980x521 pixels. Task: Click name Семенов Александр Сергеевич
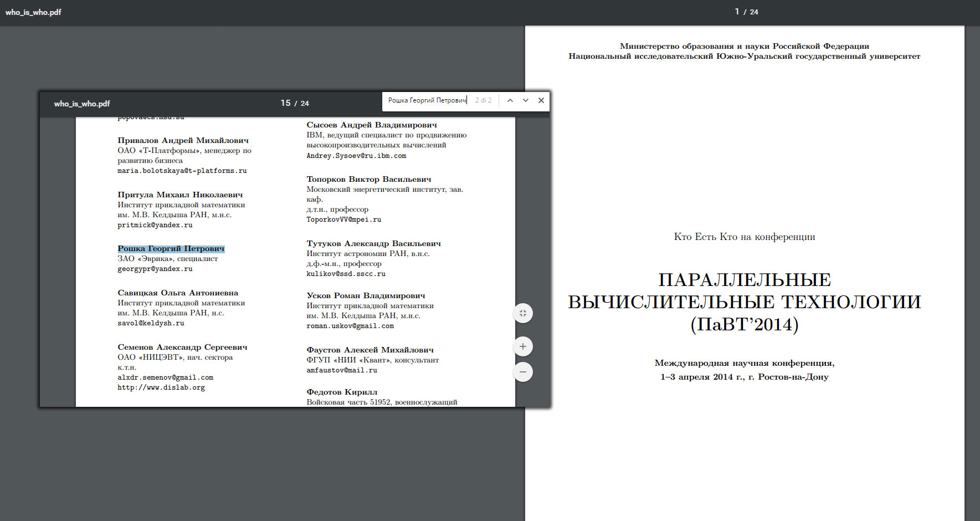tap(182, 347)
